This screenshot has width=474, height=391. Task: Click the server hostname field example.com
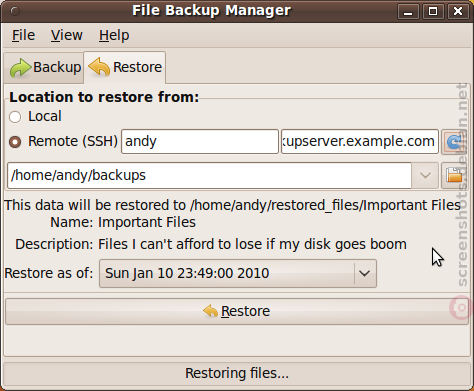coord(360,142)
